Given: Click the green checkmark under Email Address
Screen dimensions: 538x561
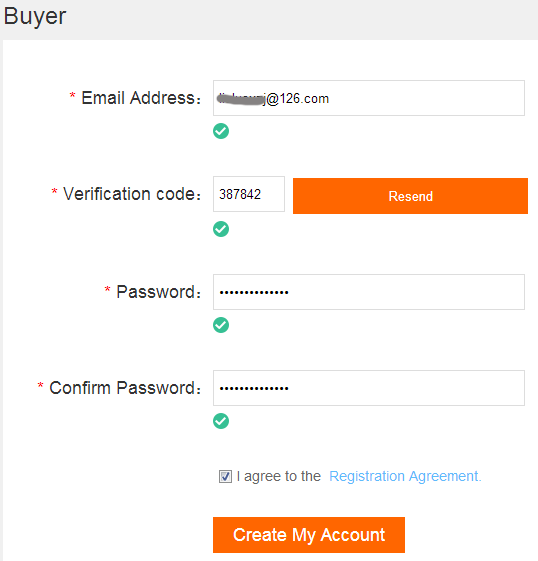Looking at the screenshot, I should 221,131.
